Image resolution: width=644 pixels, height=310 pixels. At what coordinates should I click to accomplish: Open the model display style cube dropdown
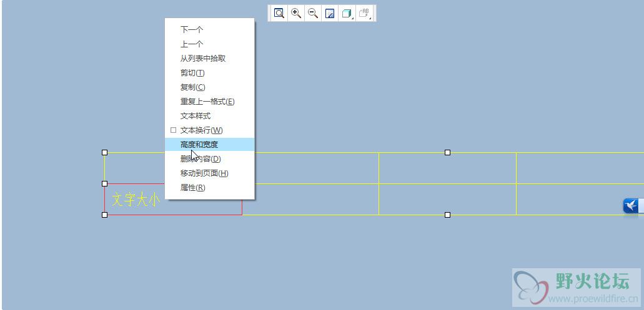point(347,13)
